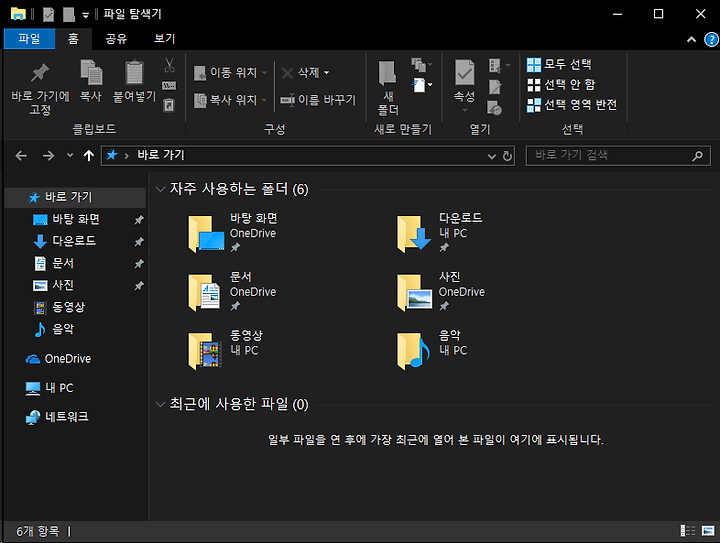720x543 pixels.
Task: Go up one level with up arrow
Action: click(89, 156)
